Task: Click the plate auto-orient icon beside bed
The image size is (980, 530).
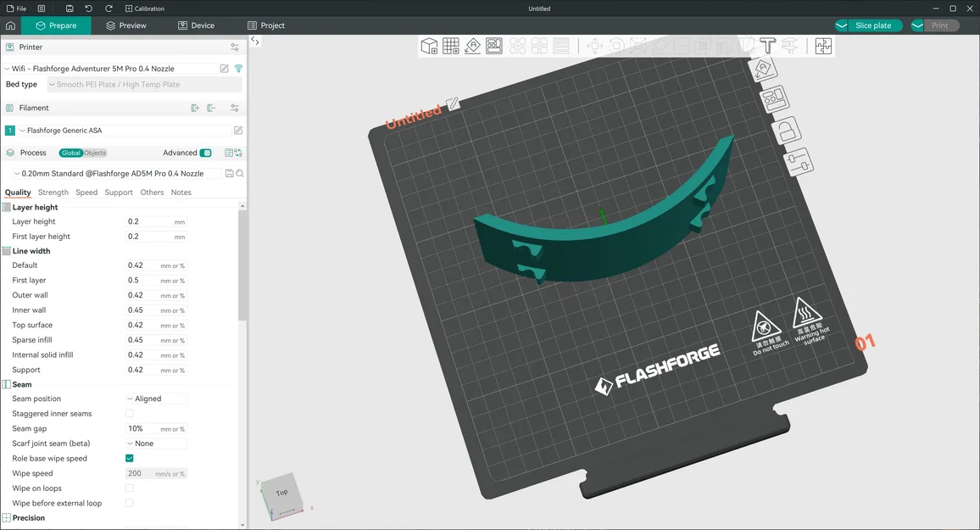Action: 764,70
